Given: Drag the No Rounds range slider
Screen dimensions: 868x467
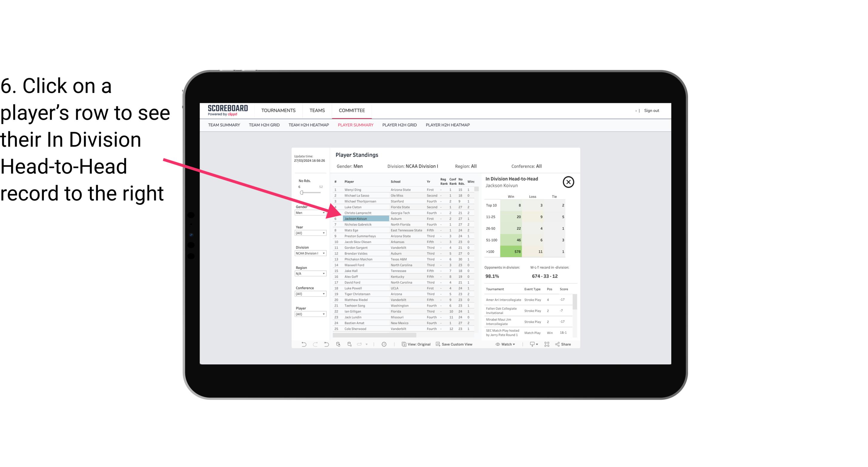Looking at the screenshot, I should point(301,193).
